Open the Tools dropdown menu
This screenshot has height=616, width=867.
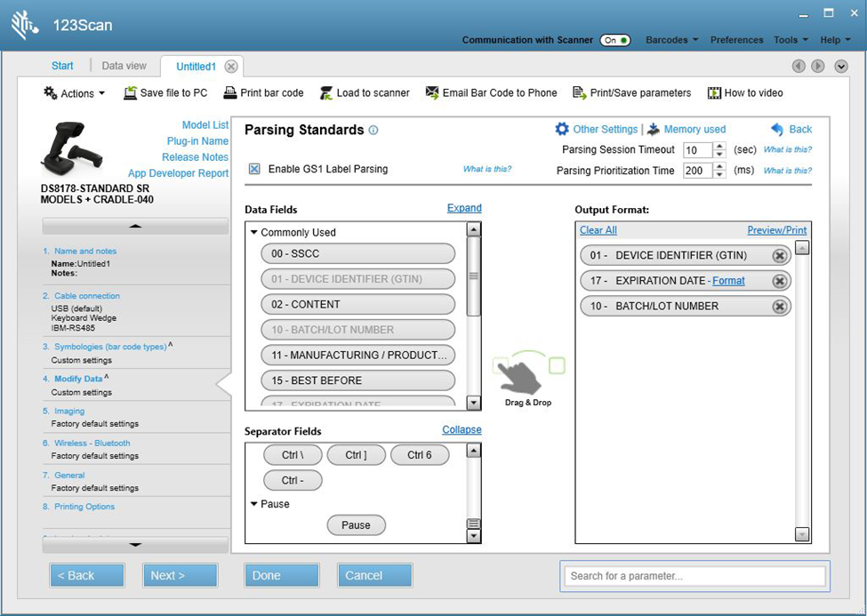point(791,40)
